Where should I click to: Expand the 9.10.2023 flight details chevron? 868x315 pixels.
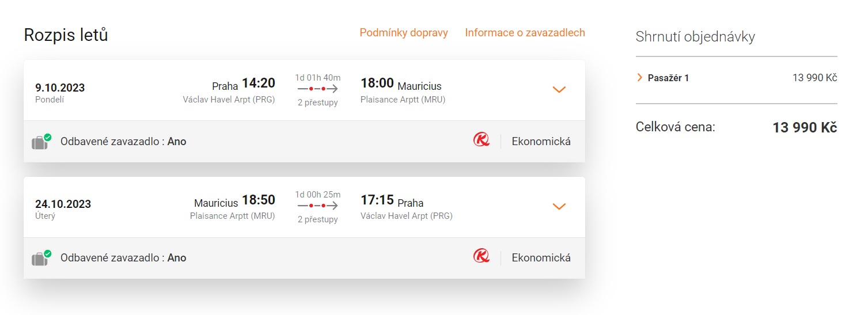(x=559, y=90)
